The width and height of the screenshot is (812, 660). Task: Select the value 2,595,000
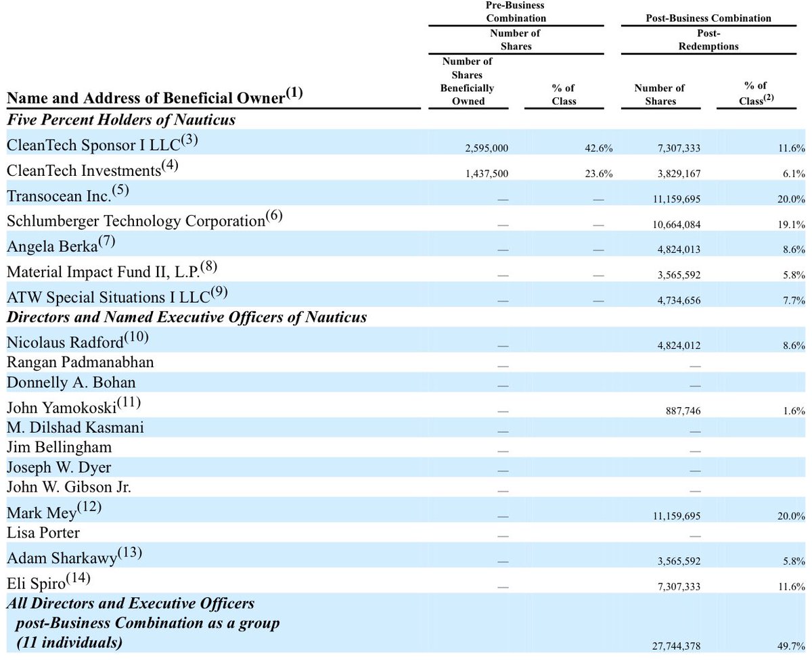[488, 147]
